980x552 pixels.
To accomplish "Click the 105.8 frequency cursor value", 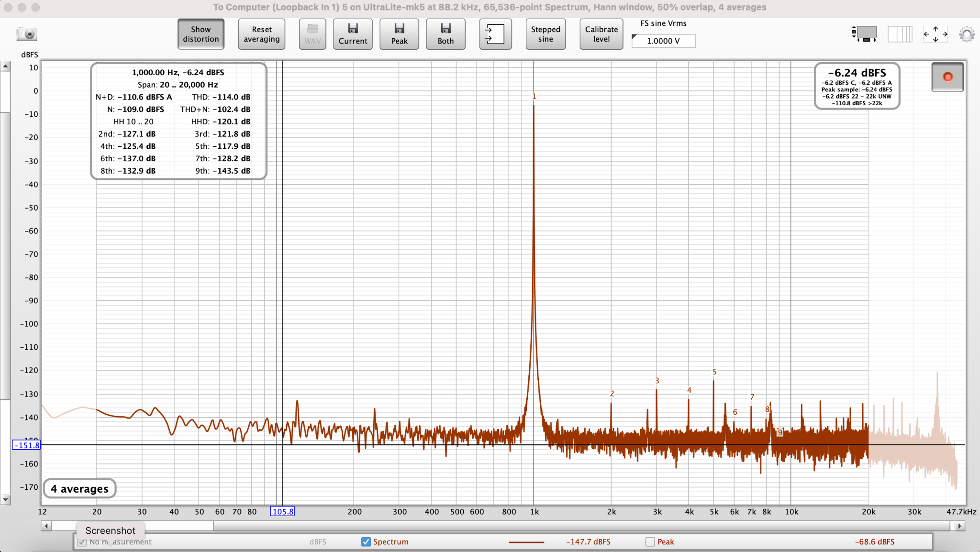I will (282, 511).
